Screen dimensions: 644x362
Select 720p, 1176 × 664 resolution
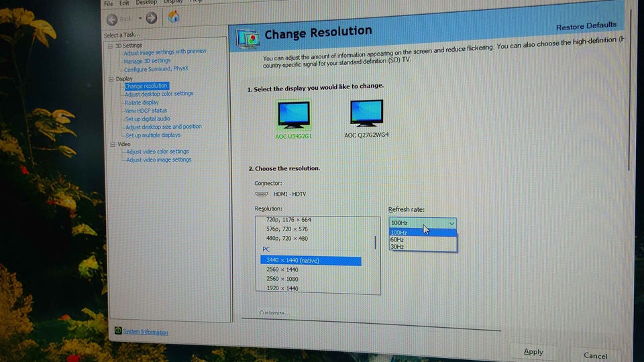pos(288,220)
